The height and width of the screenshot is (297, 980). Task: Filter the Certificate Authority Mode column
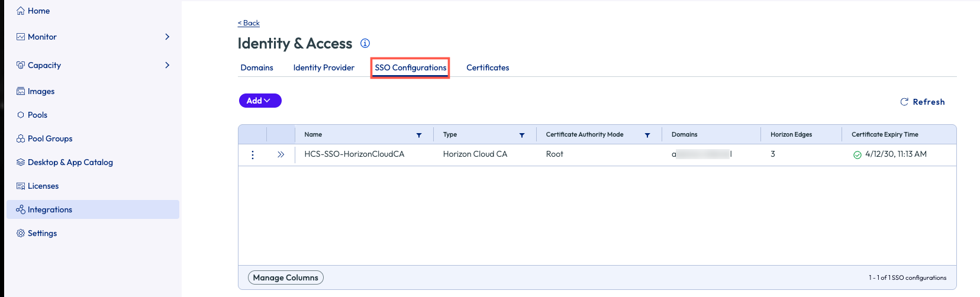pos(647,135)
